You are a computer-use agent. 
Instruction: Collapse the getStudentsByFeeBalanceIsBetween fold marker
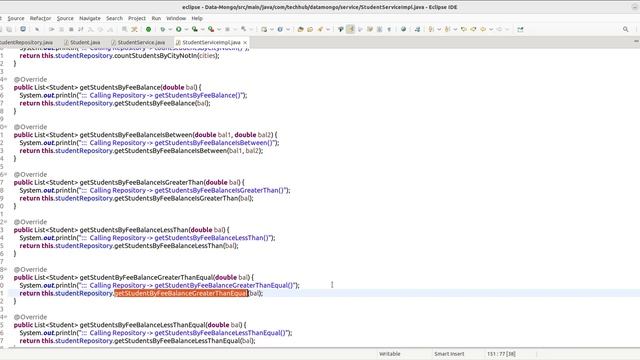point(5,127)
